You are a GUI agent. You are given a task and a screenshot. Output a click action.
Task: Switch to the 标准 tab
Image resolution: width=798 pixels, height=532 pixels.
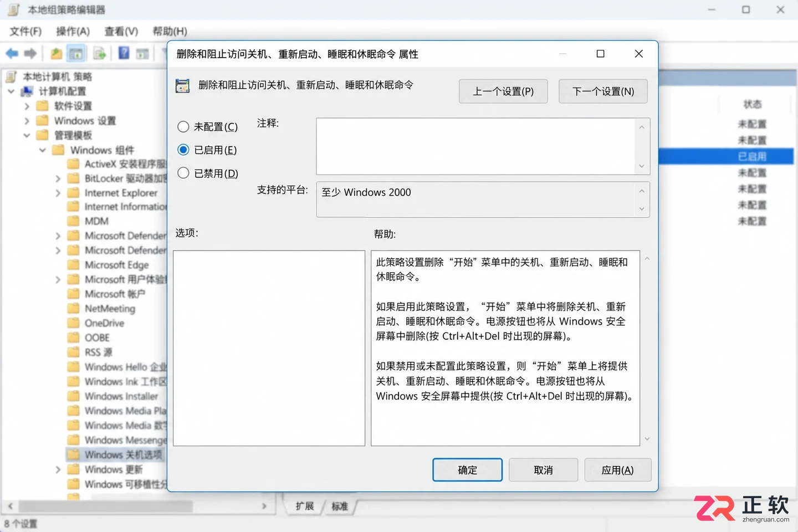coord(340,506)
